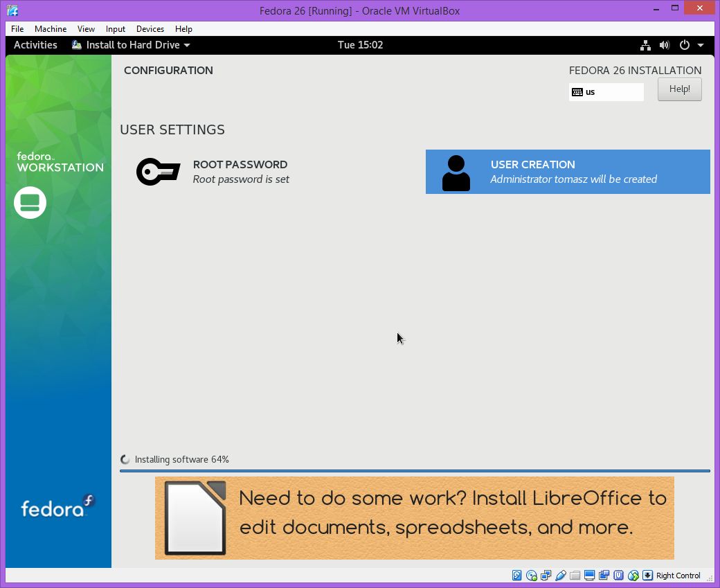Open USER CREATION settings

click(568, 172)
